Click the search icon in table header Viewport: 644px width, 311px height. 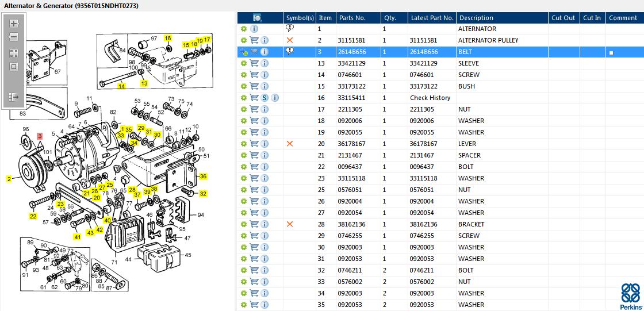258,18
